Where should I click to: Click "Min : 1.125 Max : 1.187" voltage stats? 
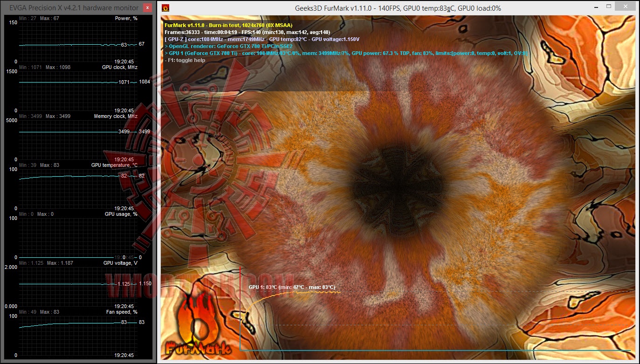click(46, 263)
